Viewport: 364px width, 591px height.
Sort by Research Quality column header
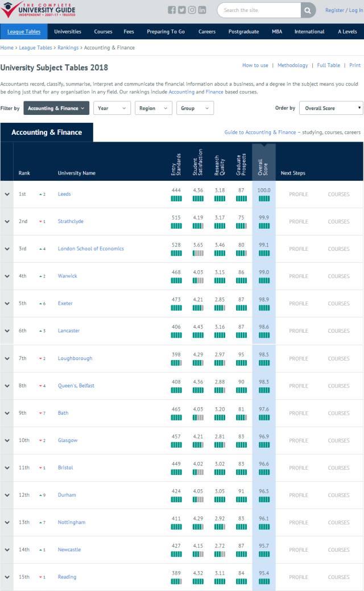[220, 165]
